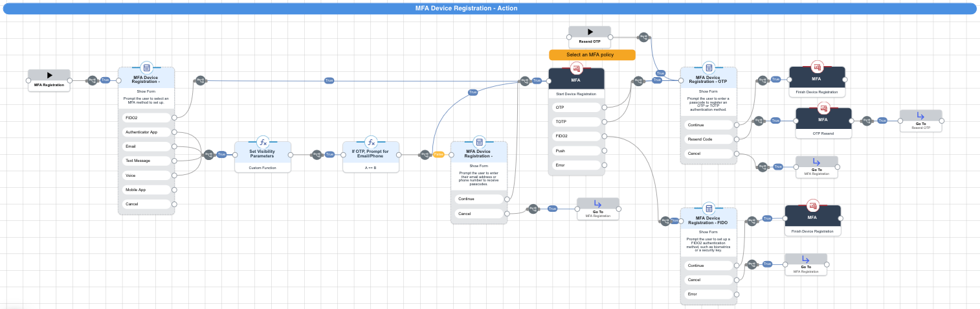
Task: Open the Go To Resend OTP node
Action: tap(920, 121)
